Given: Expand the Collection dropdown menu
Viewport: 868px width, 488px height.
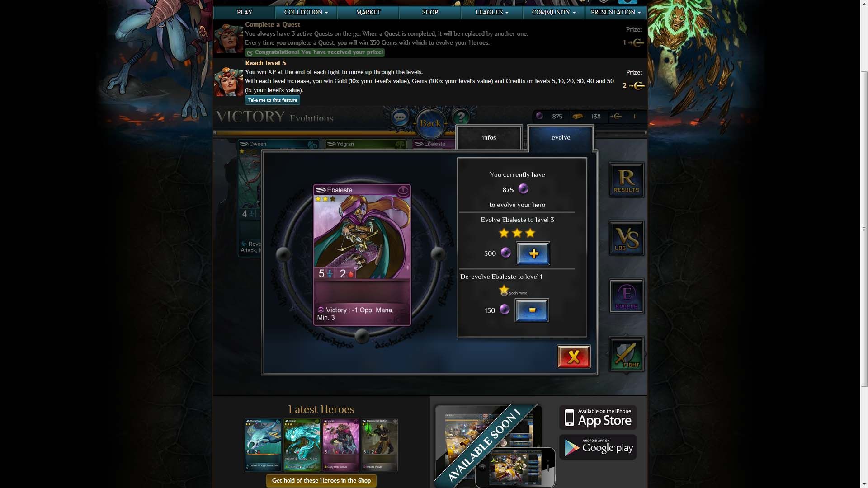Looking at the screenshot, I should point(306,12).
